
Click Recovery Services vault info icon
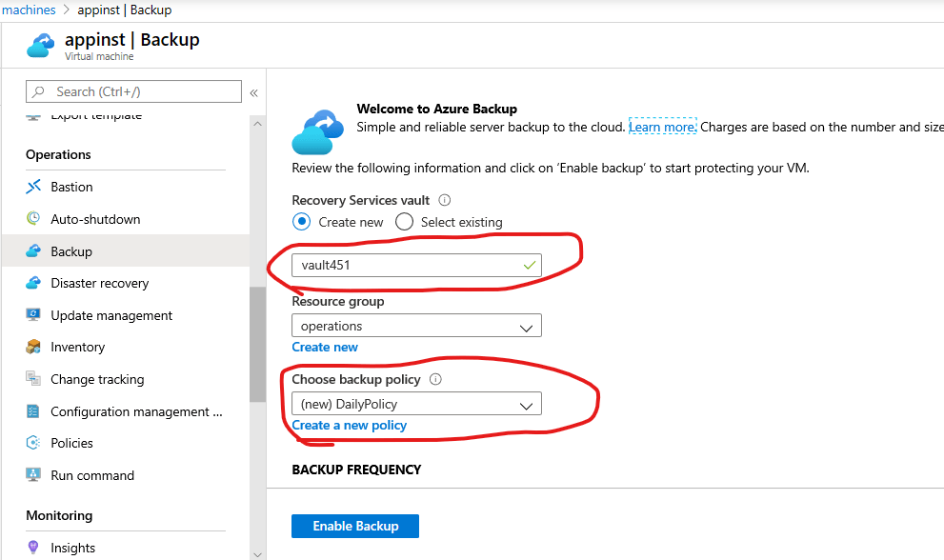(444, 200)
